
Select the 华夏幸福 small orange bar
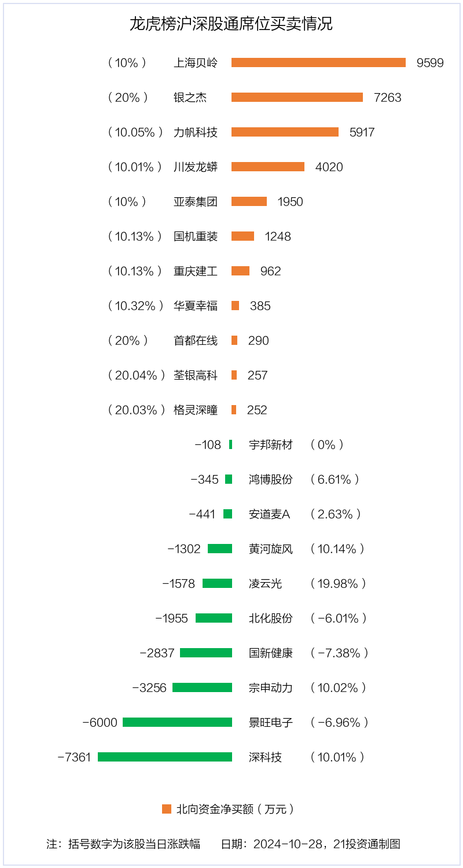(235, 306)
